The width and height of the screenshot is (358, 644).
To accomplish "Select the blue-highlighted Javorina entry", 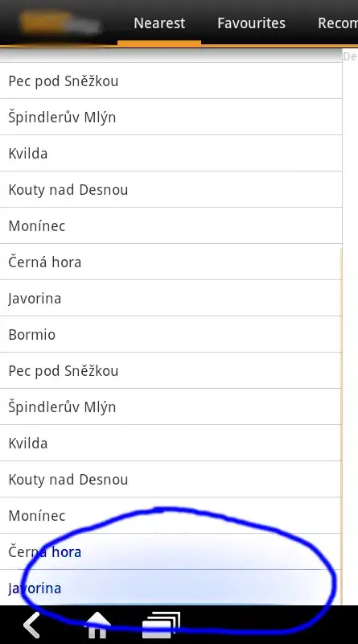I will click(x=171, y=588).
